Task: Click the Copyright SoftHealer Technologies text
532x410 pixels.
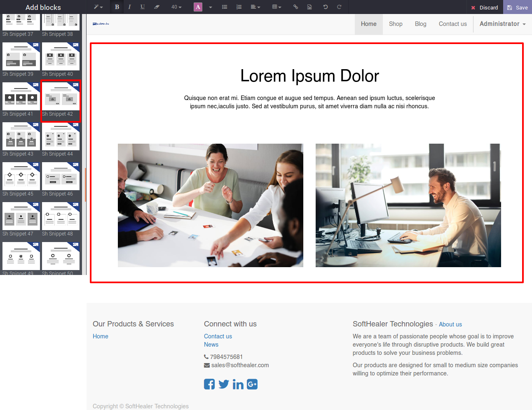Action: 141,406
